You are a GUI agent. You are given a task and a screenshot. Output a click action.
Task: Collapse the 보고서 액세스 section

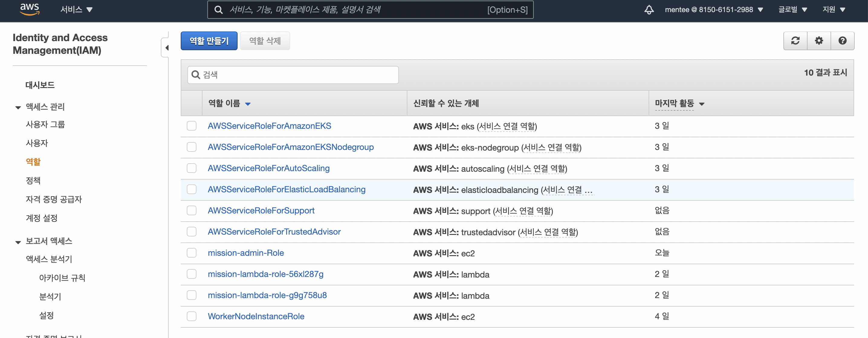point(18,242)
